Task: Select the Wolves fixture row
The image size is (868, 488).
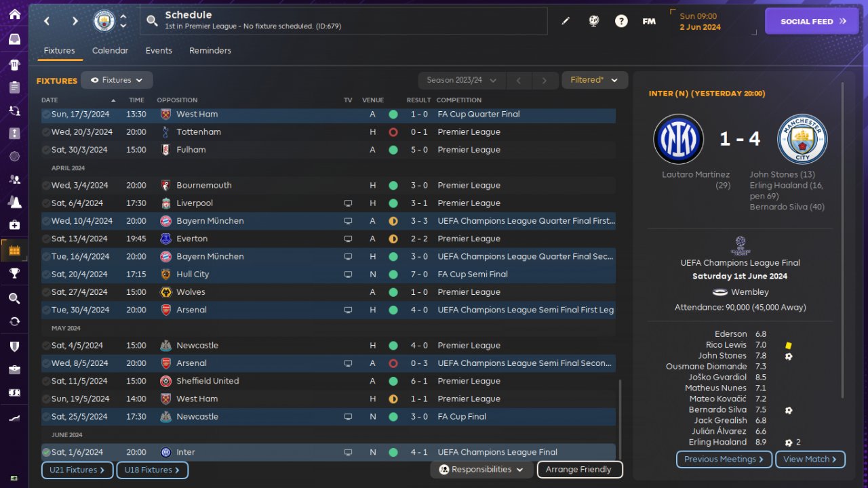Action: (x=328, y=292)
